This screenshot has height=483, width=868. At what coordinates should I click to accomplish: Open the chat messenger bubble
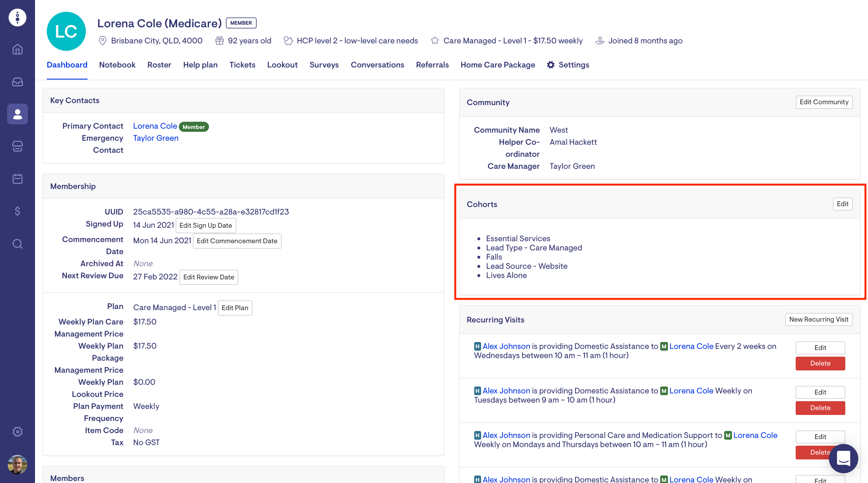coord(843,458)
